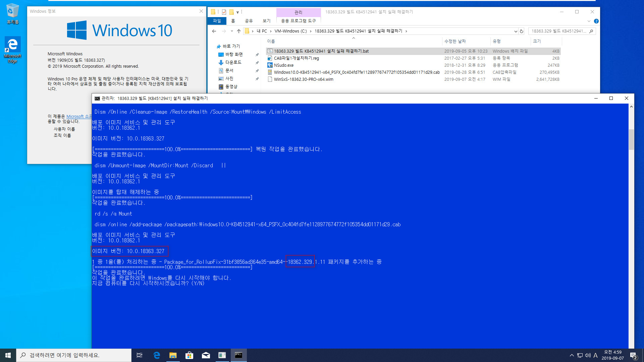Image resolution: width=644 pixels, height=362 pixels.
Task: Select WinSxS-18362.30-PRO-x64.wim file
Action: pos(304,79)
